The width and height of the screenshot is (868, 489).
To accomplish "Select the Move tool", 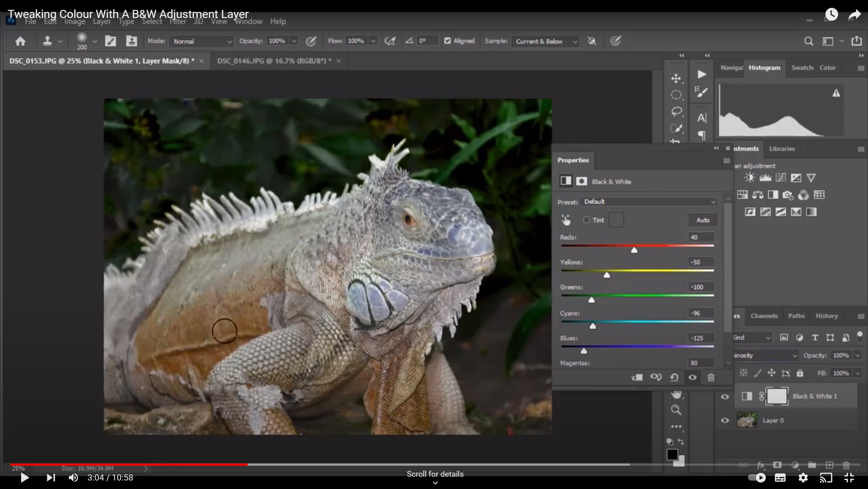I will [x=676, y=78].
